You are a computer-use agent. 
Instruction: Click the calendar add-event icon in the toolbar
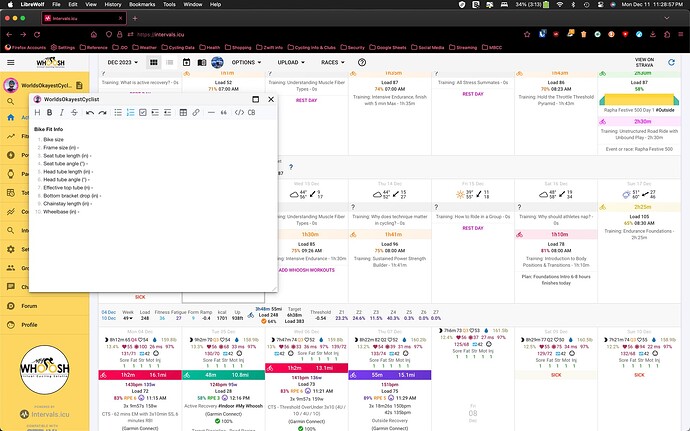187,63
